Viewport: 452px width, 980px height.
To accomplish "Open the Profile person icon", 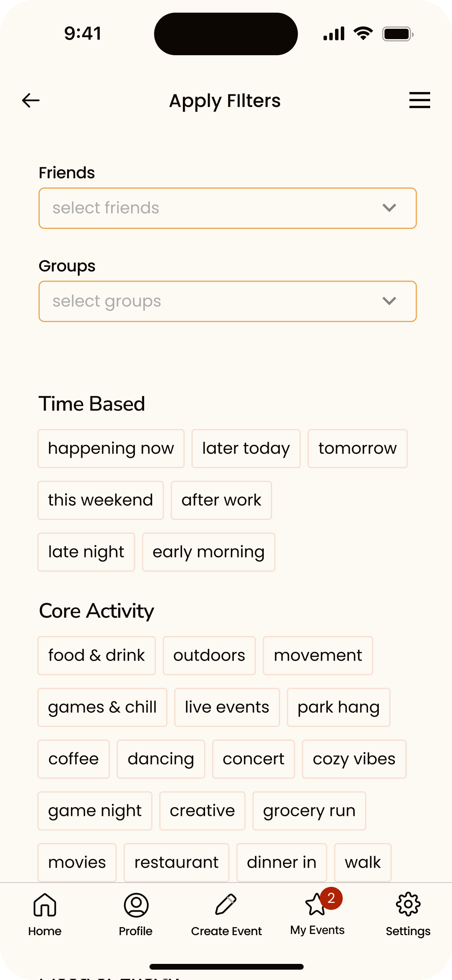I will click(x=136, y=905).
